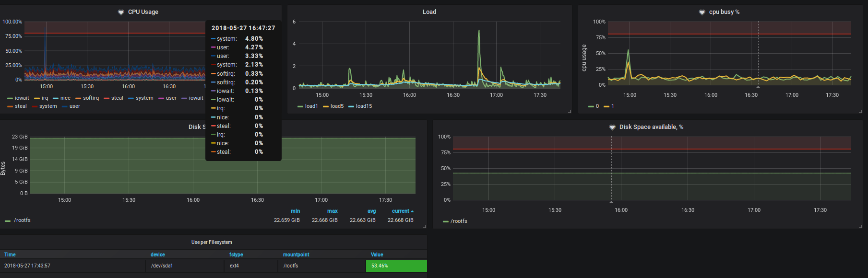This screenshot has height=278, width=868.
Task: Click the avg value 22.663 GiB
Action: click(x=363, y=220)
